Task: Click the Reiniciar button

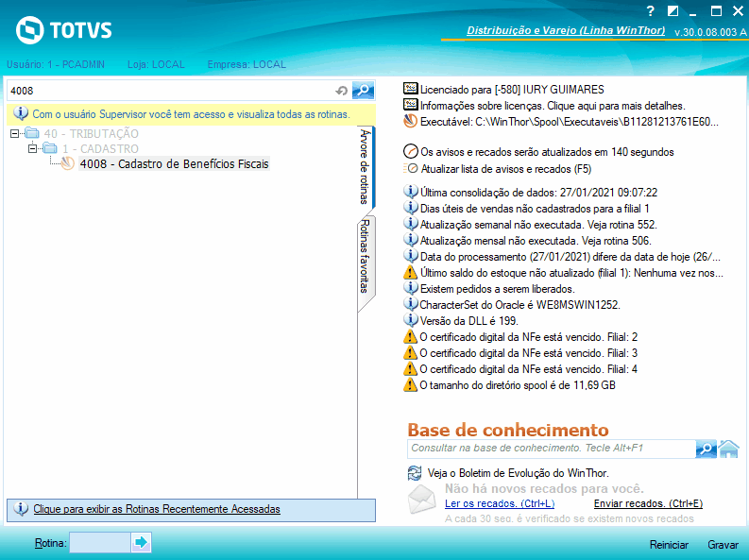Action: pos(669,545)
